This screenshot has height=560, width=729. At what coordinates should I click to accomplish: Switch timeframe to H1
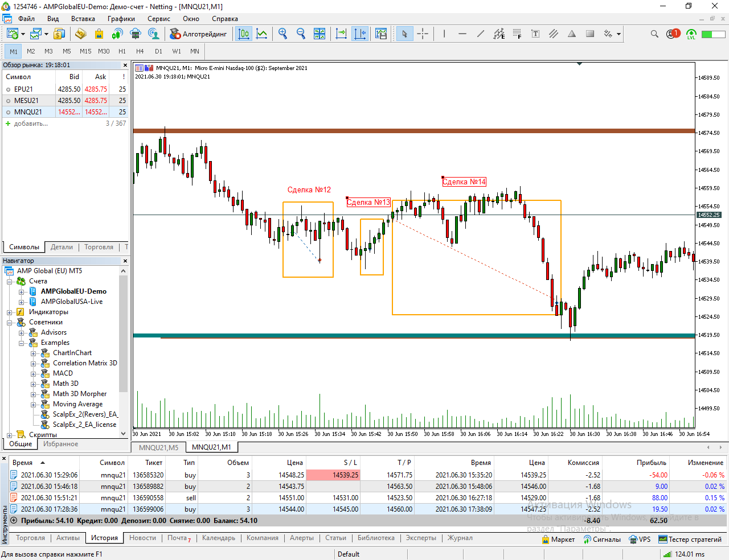pyautogui.click(x=122, y=51)
